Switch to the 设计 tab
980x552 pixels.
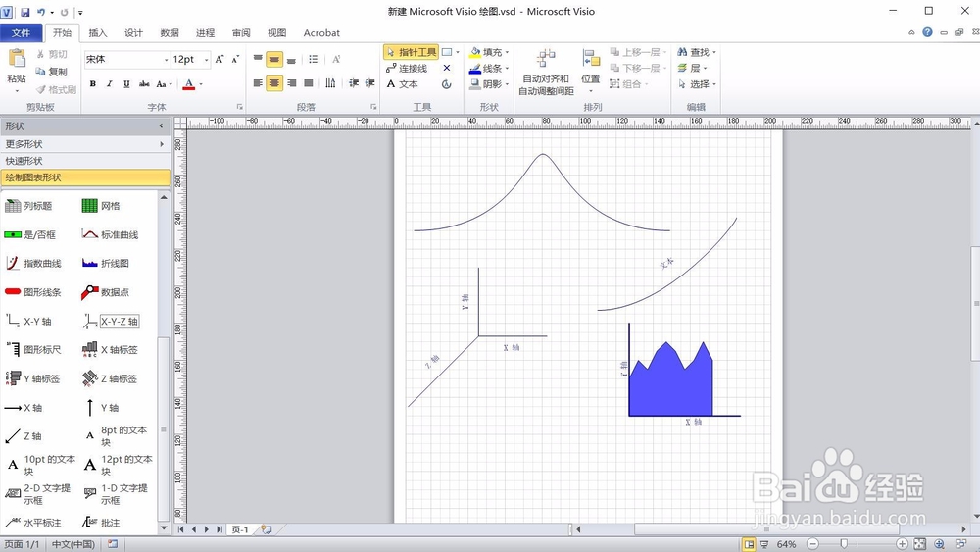pyautogui.click(x=133, y=32)
